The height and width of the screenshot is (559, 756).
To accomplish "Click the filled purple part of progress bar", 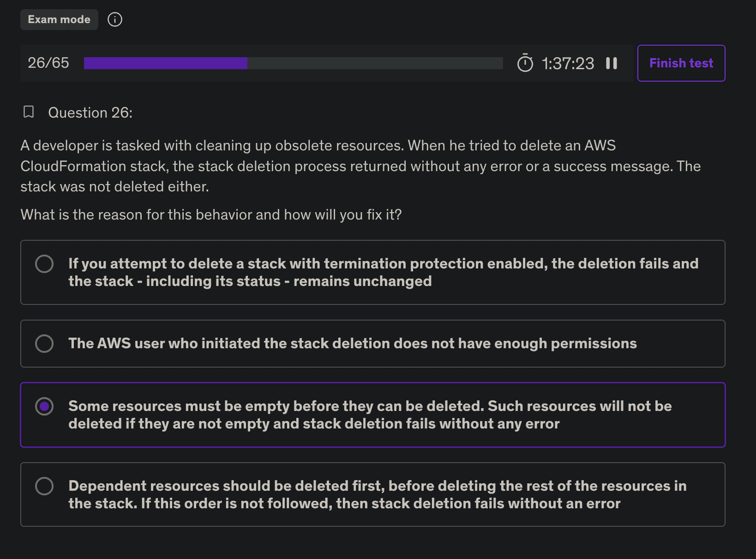I will point(165,63).
